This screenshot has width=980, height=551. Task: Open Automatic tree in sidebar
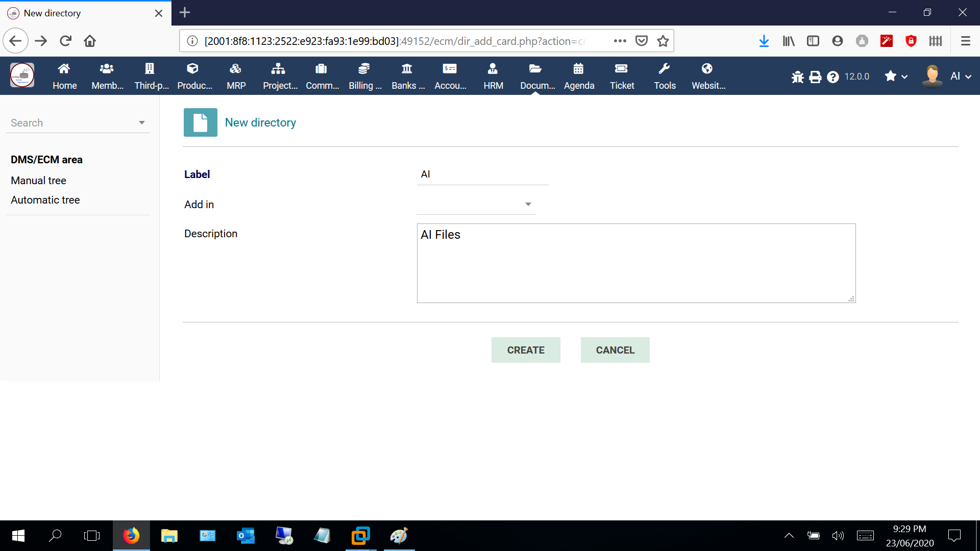(45, 200)
